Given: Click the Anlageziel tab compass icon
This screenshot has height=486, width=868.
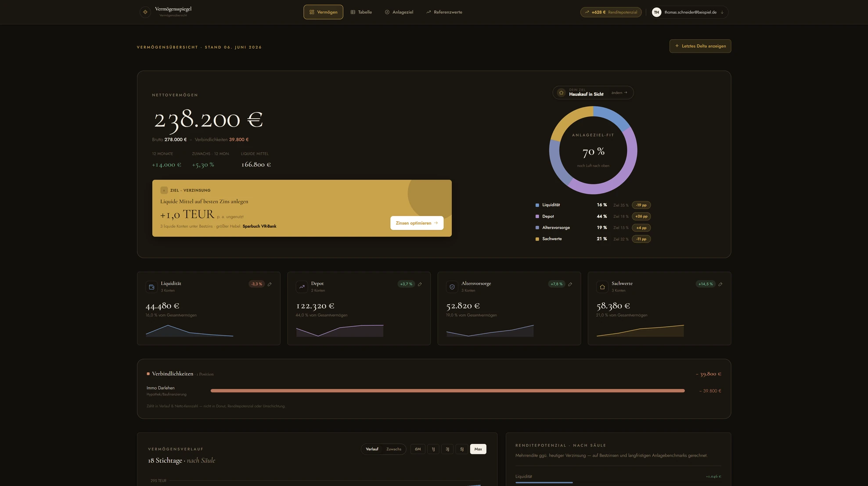Looking at the screenshot, I should point(387,12).
